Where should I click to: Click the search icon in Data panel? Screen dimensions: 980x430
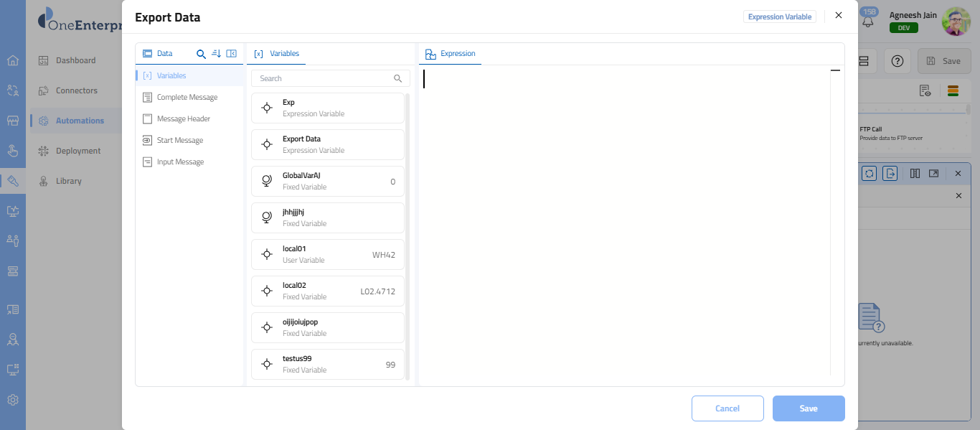click(202, 54)
